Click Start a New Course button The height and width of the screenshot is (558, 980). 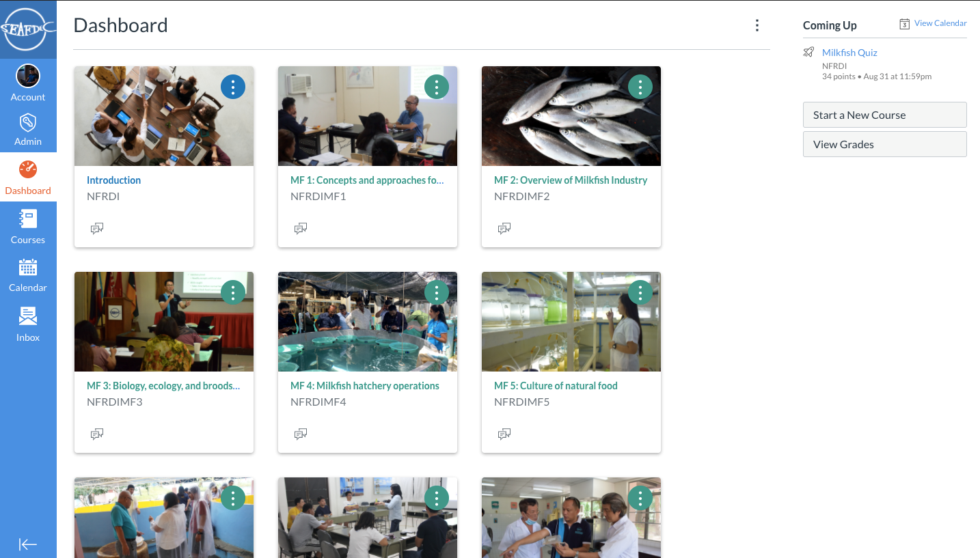click(884, 115)
